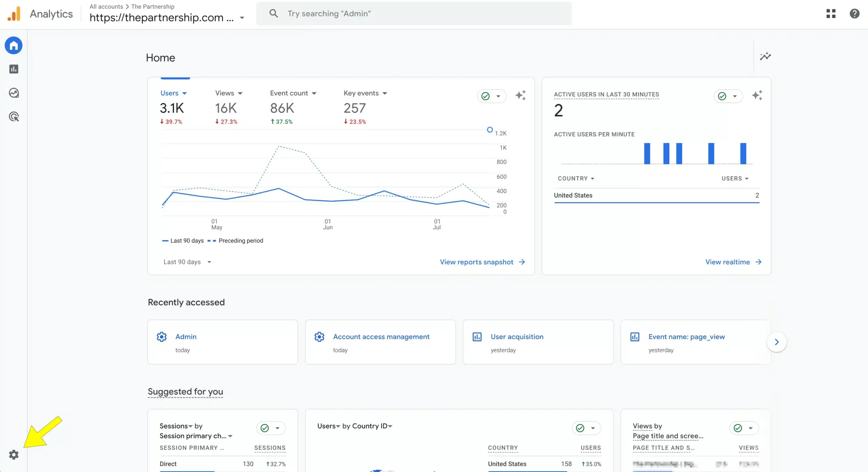Click the rightmost active users per minute bar
Image resolution: width=868 pixels, height=472 pixels.
[743, 154]
